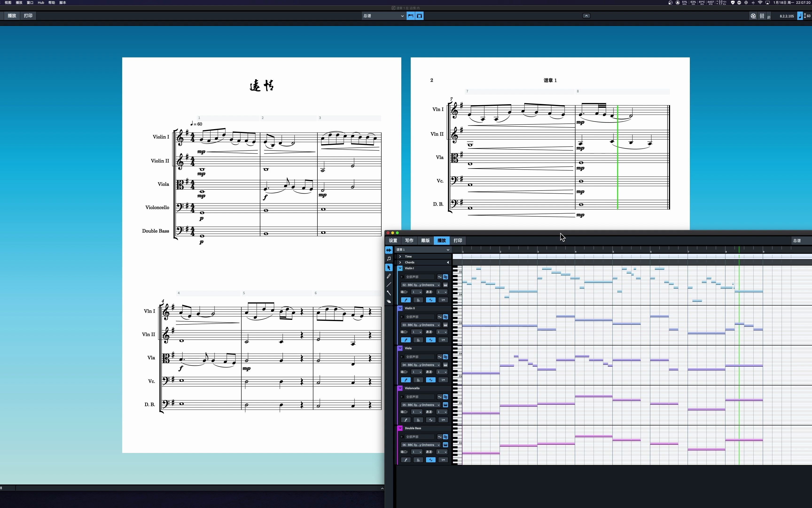Image resolution: width=812 pixels, height=508 pixels.
Task: Open the 谱章 1 flow dropdown
Action: point(423,250)
